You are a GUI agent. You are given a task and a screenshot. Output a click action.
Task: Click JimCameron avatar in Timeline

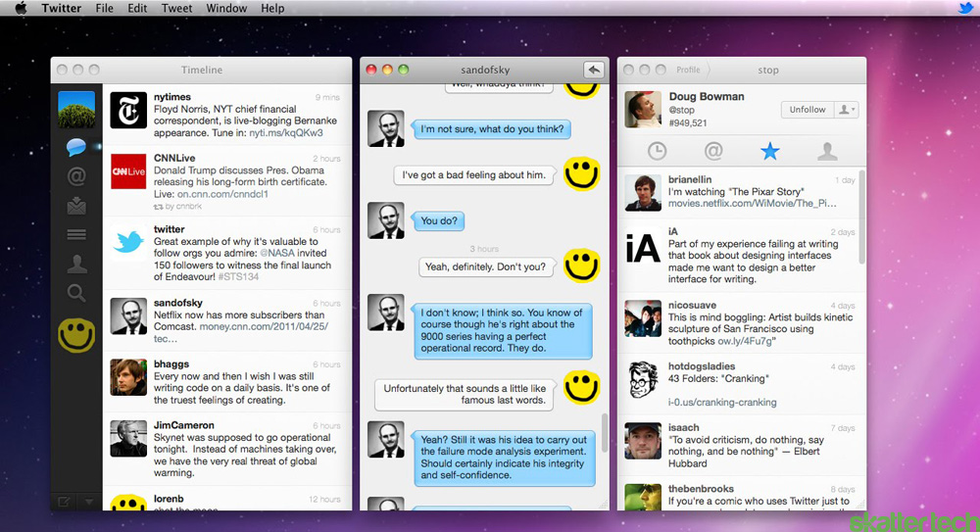coord(128,439)
